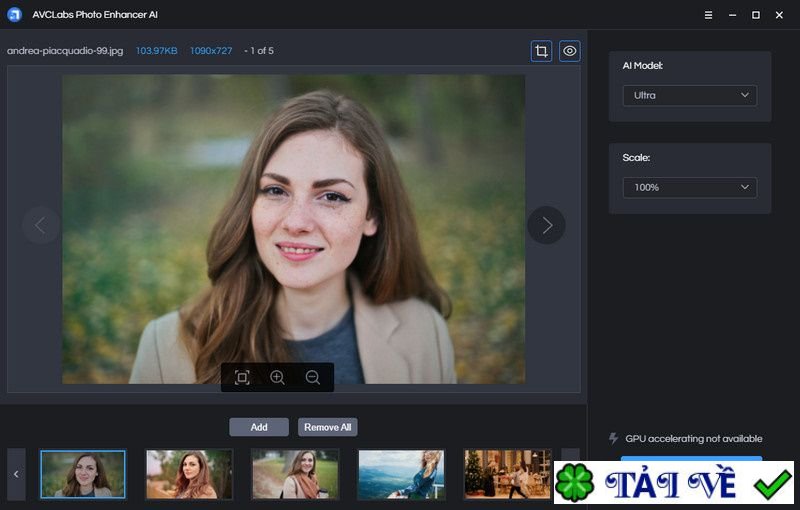Viewport: 800px width, 510px height.
Task: Go to previous image with left arrow
Action: 41,225
